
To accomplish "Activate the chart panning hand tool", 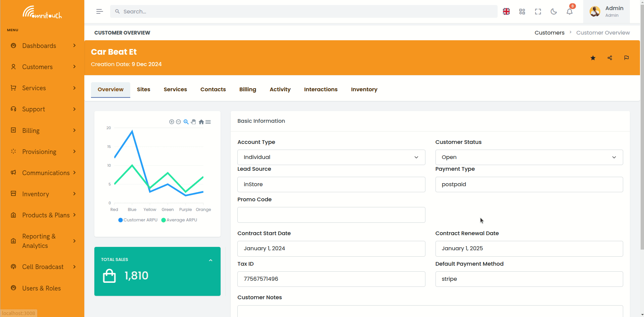I will (x=194, y=122).
